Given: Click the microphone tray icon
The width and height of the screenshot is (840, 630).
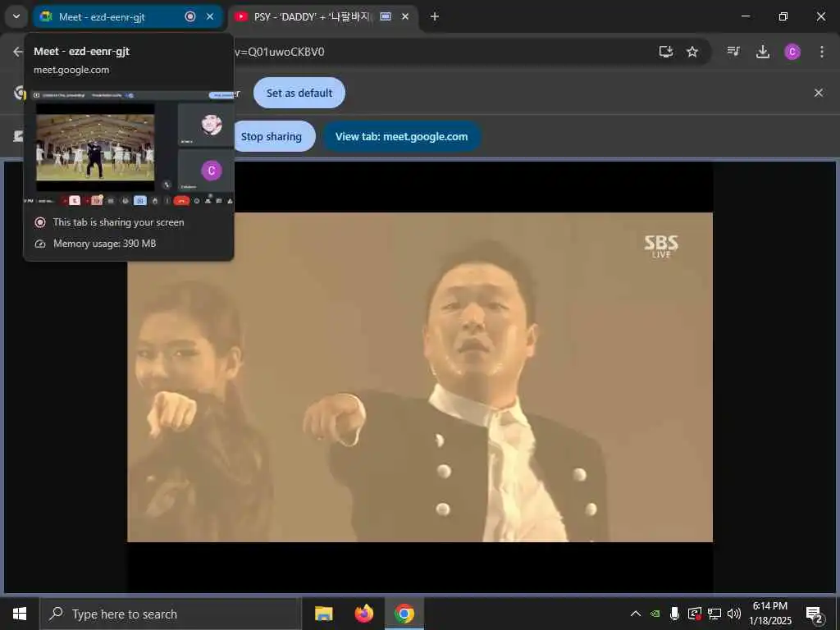Looking at the screenshot, I should pos(675,614).
